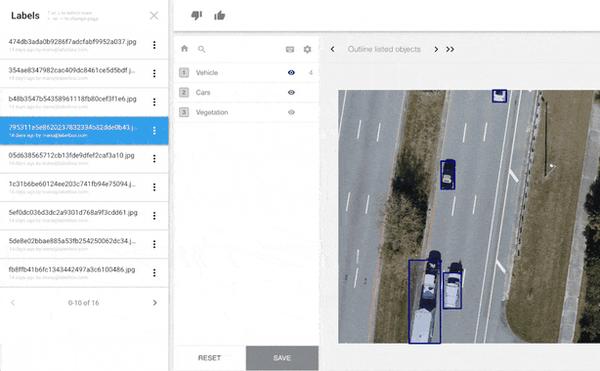Open the search magnifier icon
Screen dimensions: 600x371
(202, 49)
